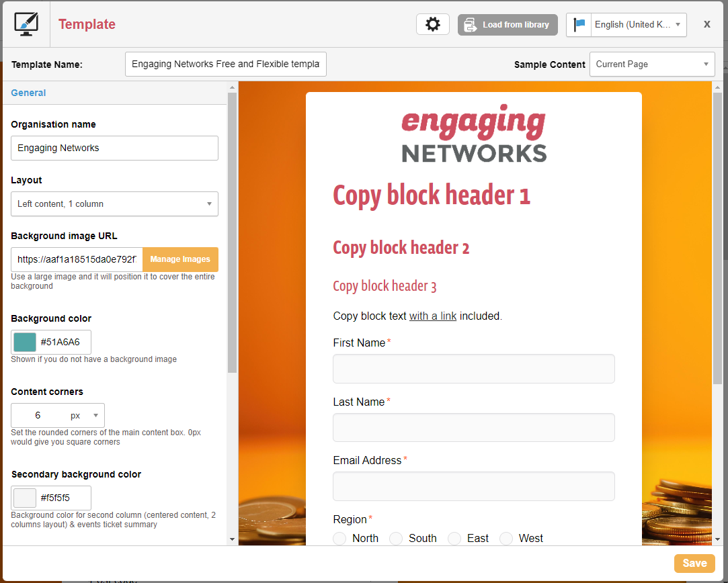Open the teal Background color swatch
This screenshot has height=583, width=728.
click(x=25, y=342)
